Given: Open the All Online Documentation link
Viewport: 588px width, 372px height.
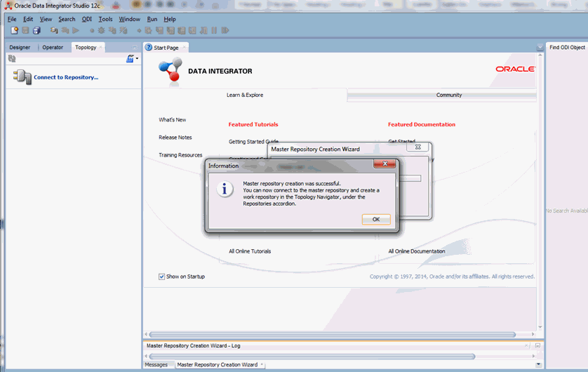Looking at the screenshot, I should 417,251.
